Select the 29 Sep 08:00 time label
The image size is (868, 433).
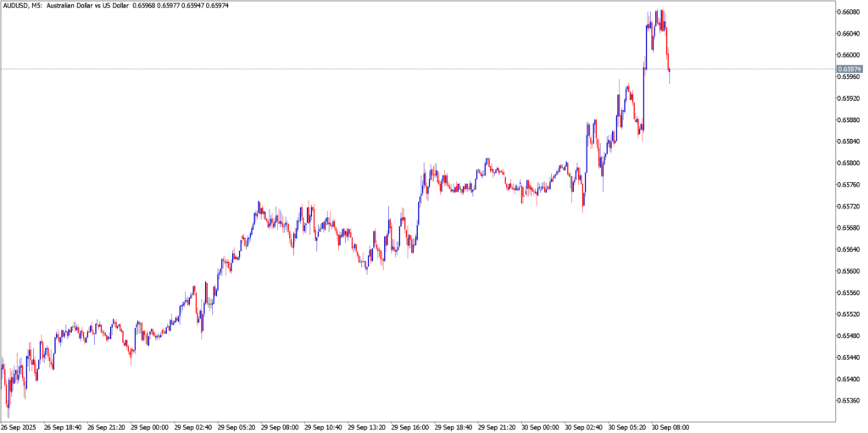(280, 427)
